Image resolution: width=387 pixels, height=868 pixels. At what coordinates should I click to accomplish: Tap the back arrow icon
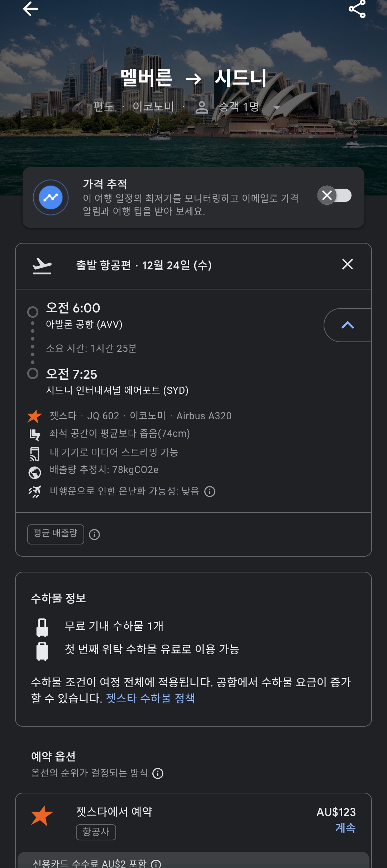(x=30, y=9)
